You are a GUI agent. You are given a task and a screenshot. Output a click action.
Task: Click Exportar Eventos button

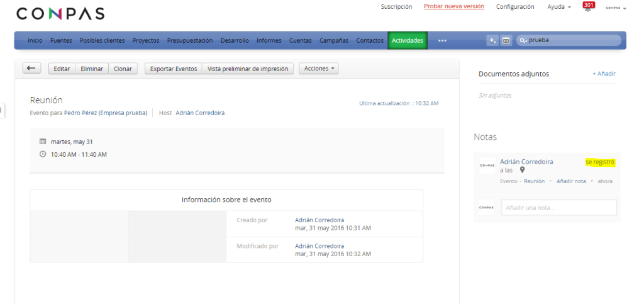click(x=174, y=69)
